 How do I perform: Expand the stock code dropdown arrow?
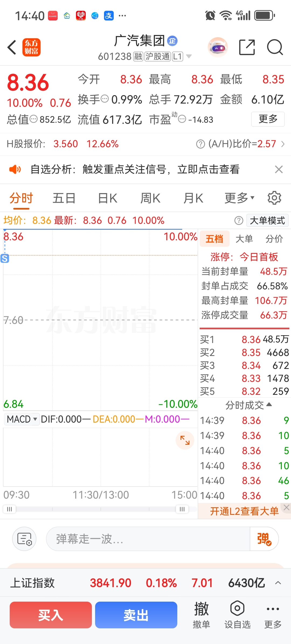189,56
